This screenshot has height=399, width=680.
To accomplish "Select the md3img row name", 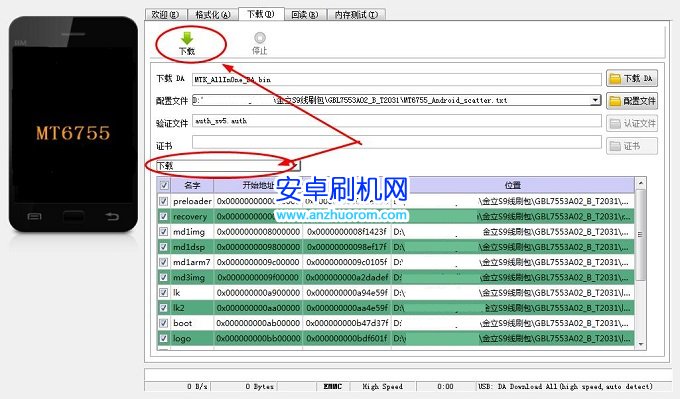I will pos(189,277).
